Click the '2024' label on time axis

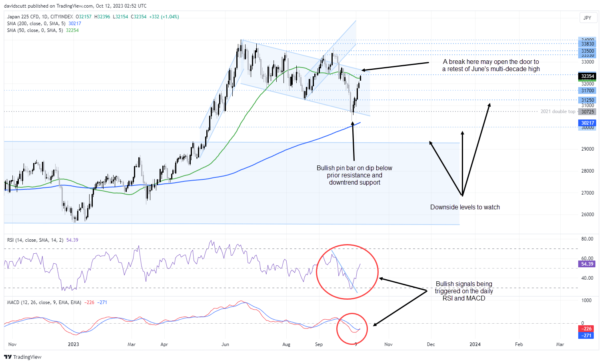pos(475,344)
